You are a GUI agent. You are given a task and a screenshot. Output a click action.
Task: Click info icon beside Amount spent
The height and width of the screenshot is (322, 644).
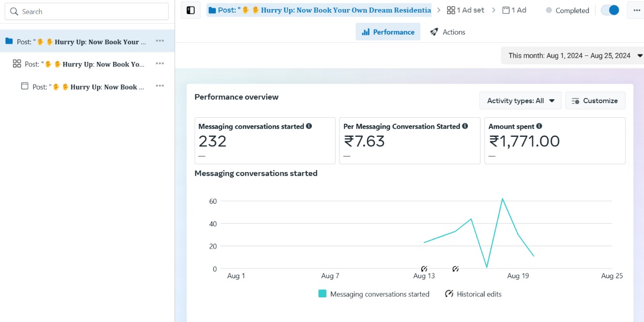coord(539,126)
